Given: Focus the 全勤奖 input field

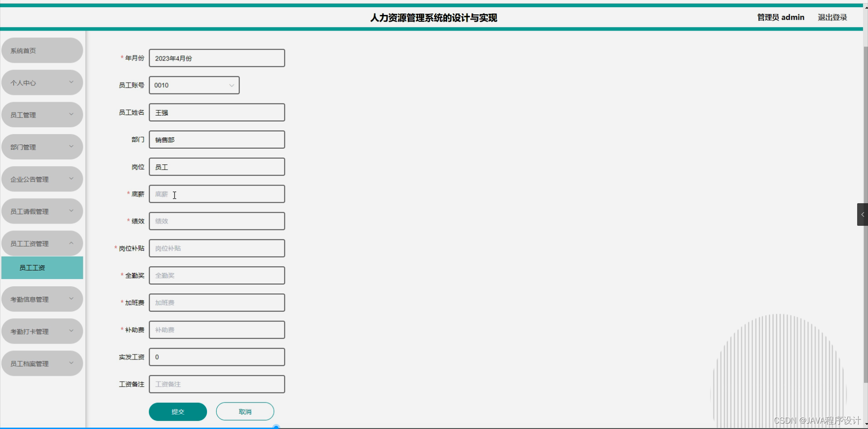Looking at the screenshot, I should 217,275.
